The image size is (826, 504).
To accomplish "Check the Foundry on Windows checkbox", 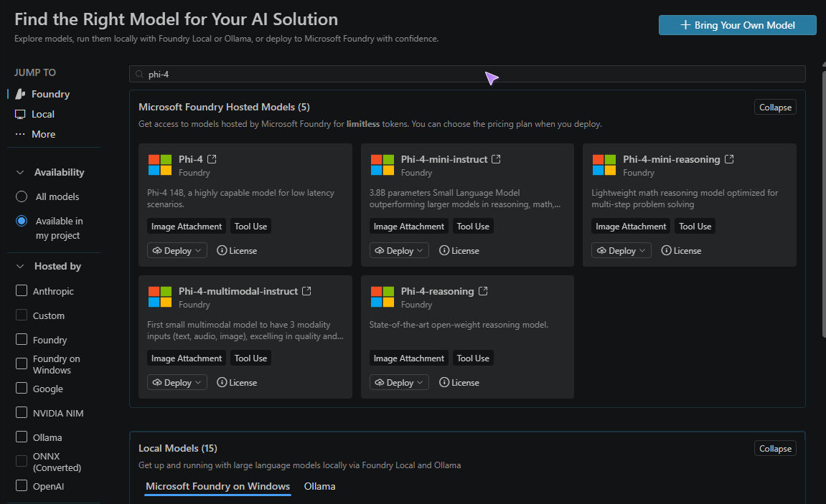I will [22, 363].
